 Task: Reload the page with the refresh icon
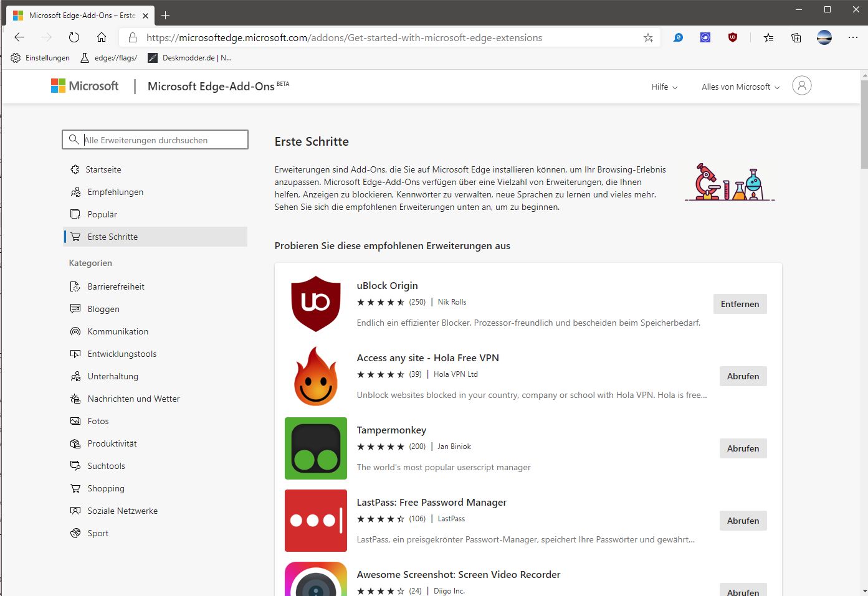coord(74,37)
